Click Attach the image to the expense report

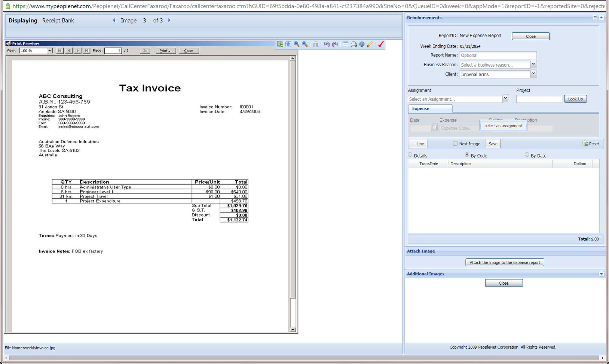[504, 262]
